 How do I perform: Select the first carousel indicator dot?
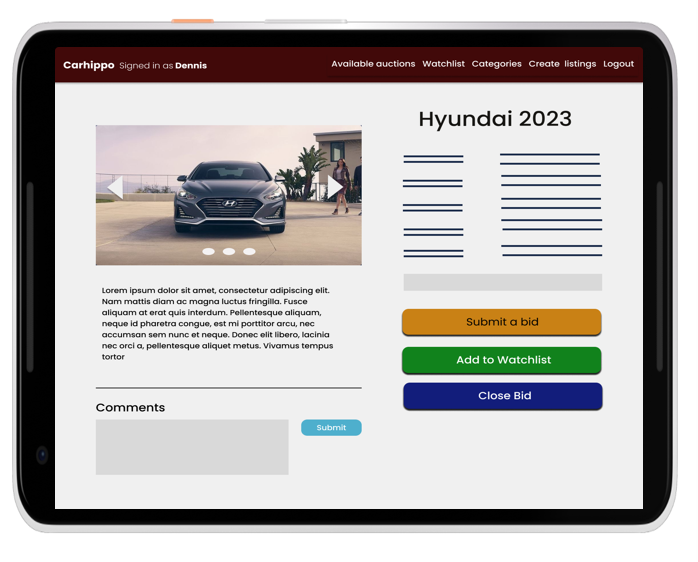[208, 252]
